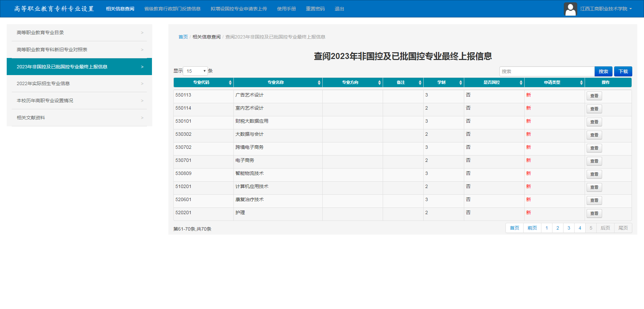Open the 使用手册 menu item
Screen dimensions: 644x309
[x=286, y=9]
